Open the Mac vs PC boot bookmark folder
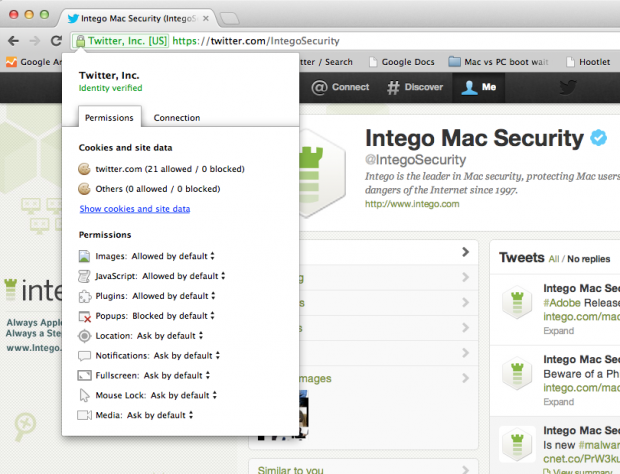This screenshot has width=620, height=474. (505, 62)
